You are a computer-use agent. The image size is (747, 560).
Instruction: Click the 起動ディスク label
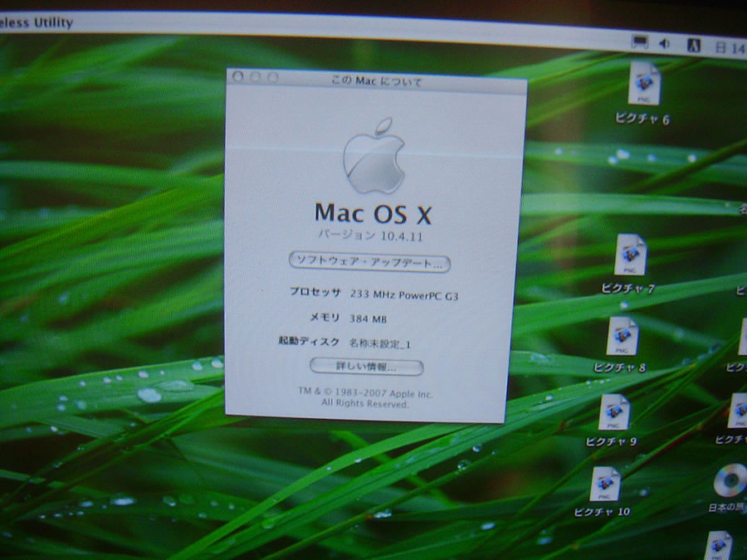(x=309, y=341)
